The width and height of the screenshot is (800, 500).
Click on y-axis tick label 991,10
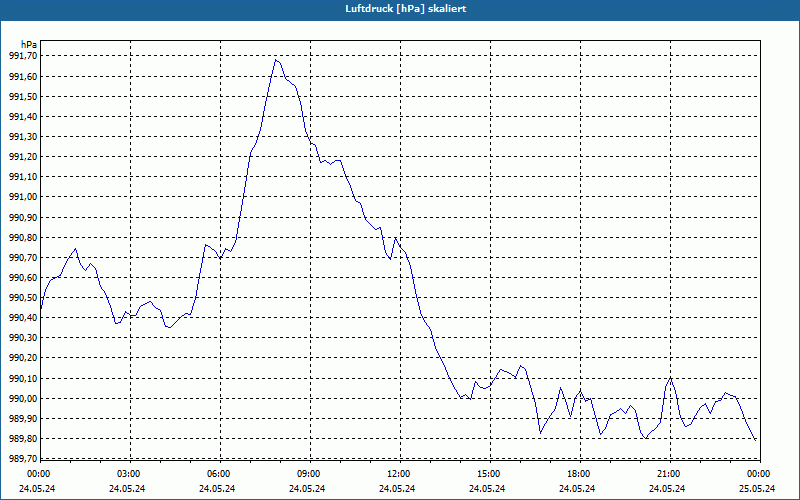tap(23, 177)
